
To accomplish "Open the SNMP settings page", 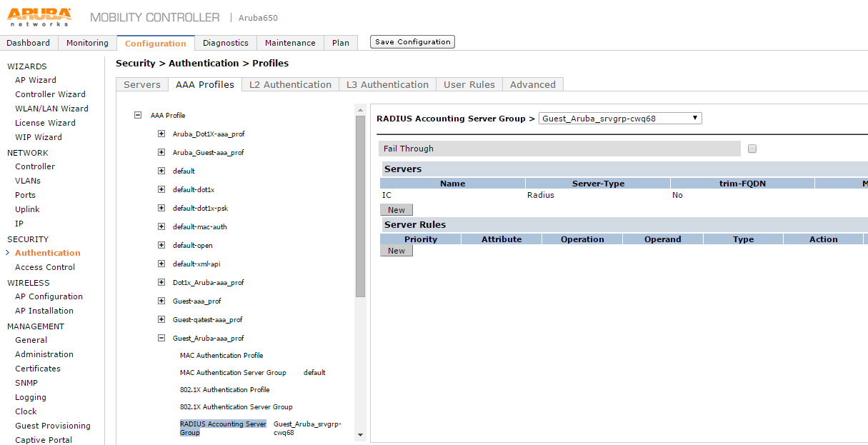I will point(26,383).
